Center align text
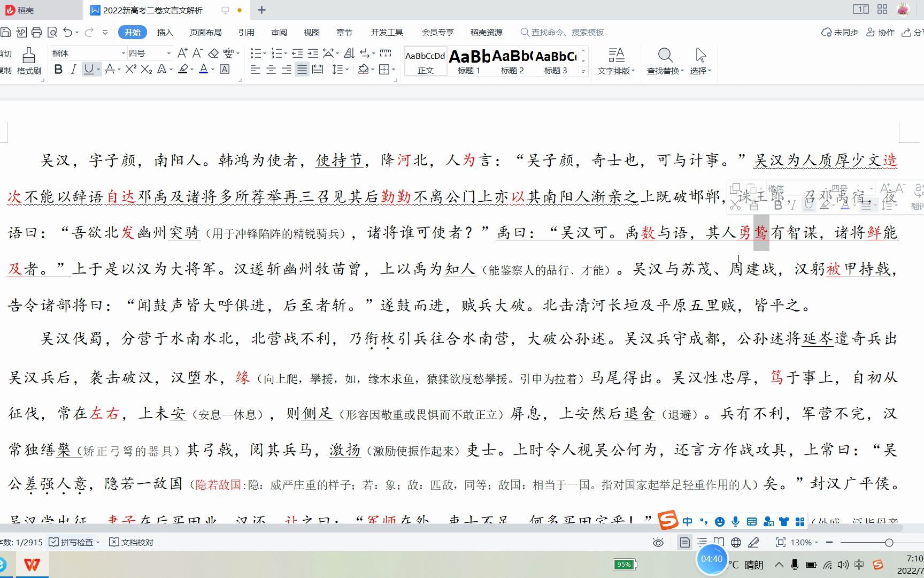Screen dimensions: 924x578 tap(271, 70)
